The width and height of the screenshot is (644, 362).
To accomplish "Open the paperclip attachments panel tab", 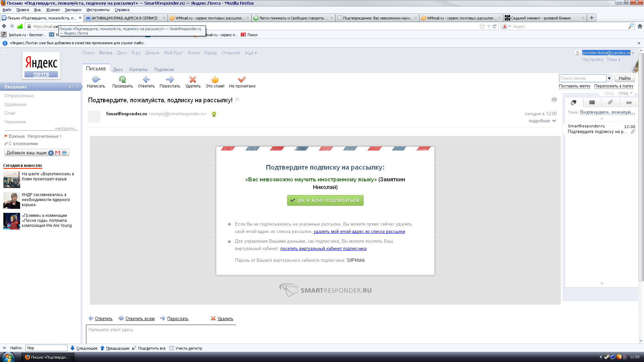I will pyautogui.click(x=610, y=103).
